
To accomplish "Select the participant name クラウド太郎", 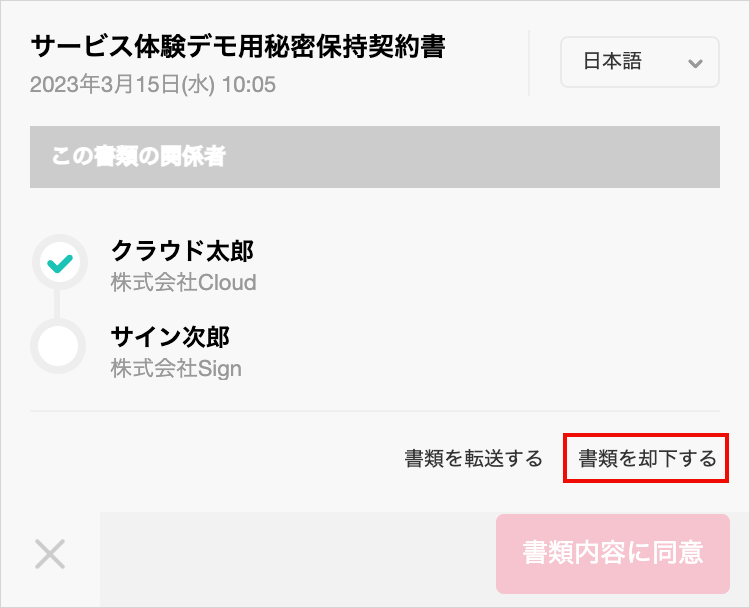I will coord(182,250).
